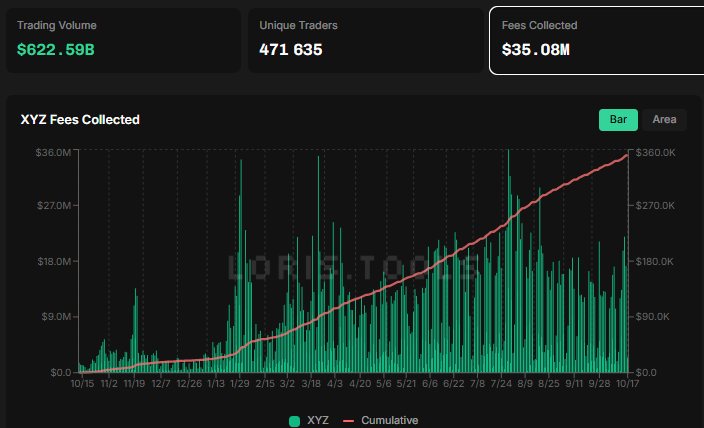This screenshot has height=428, width=704.
Task: Switch chart to Area view
Action: [664, 120]
